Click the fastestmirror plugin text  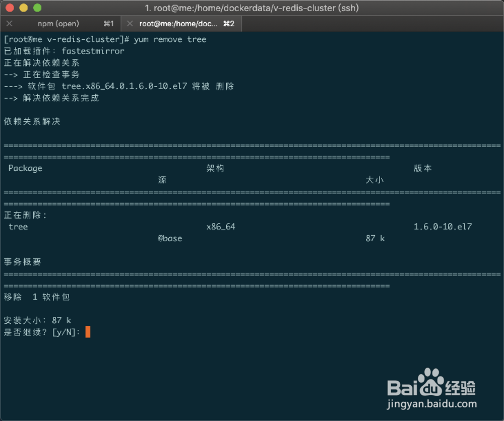click(x=93, y=51)
